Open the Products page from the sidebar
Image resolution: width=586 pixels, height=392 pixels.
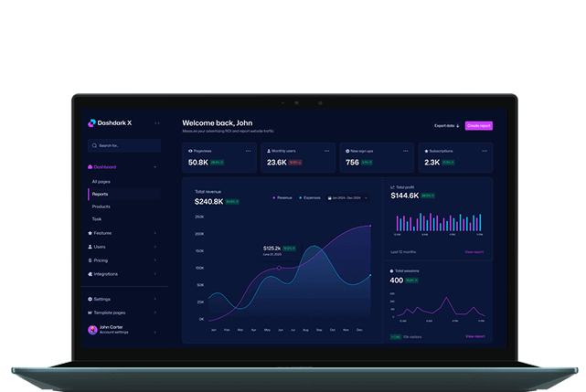point(101,207)
